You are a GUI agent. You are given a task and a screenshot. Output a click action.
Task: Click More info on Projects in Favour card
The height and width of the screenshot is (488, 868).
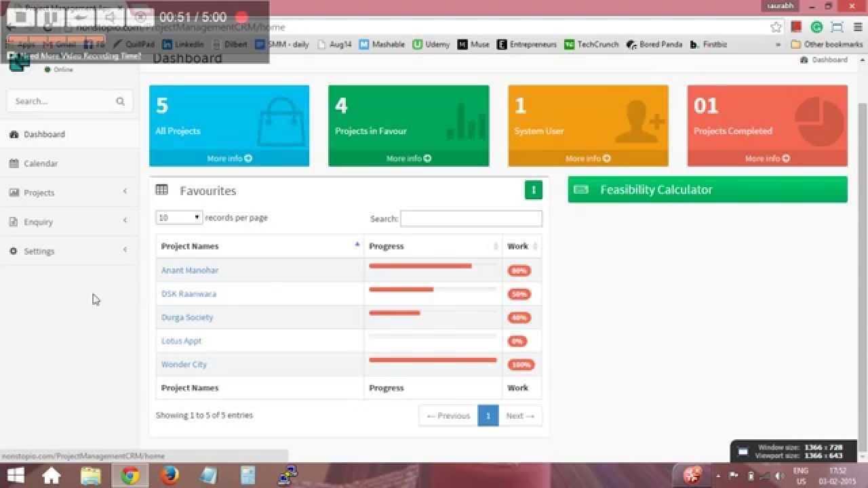click(409, 159)
